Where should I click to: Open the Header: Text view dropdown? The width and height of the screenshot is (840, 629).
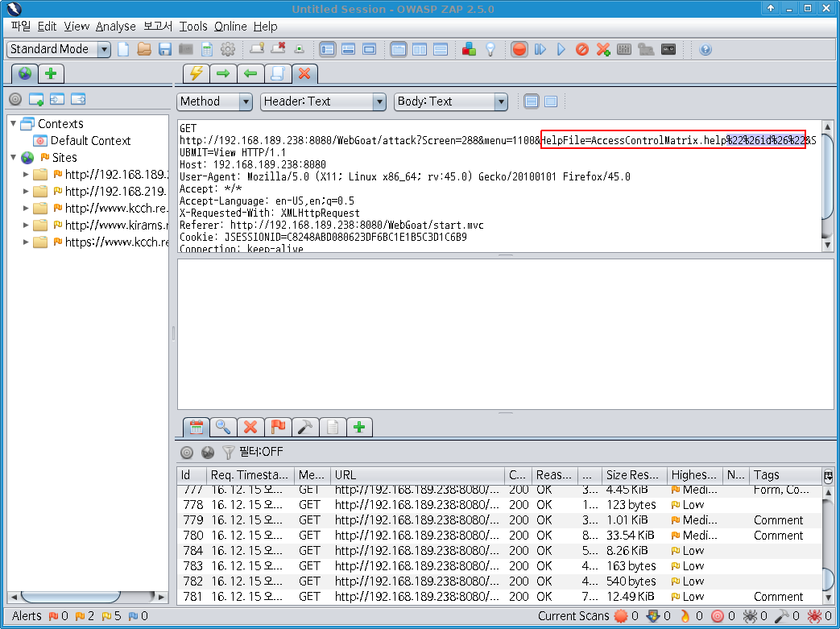[323, 101]
